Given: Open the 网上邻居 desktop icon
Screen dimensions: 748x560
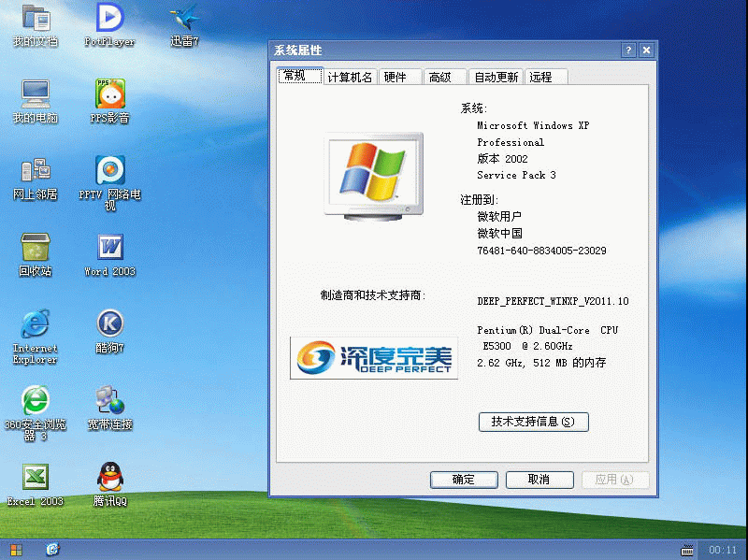Looking at the screenshot, I should pos(36,179).
